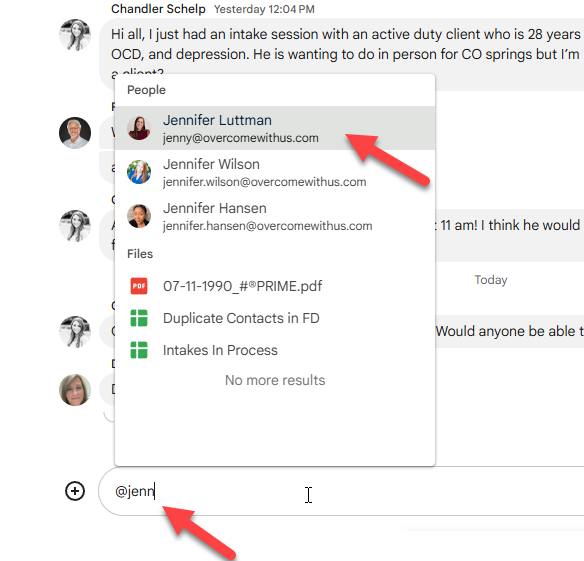584x561 pixels.
Task: Click Jennifer Luttman's avatar in suggestions
Action: [139, 128]
